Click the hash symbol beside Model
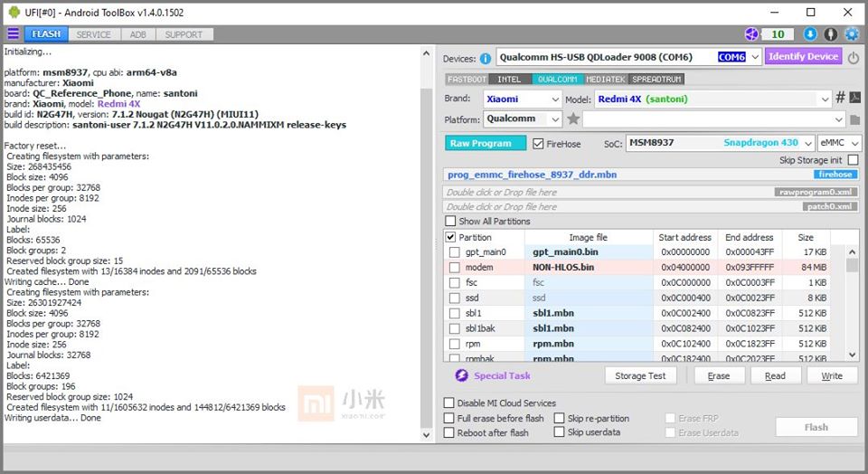Image resolution: width=868 pixels, height=474 pixels. coord(840,98)
